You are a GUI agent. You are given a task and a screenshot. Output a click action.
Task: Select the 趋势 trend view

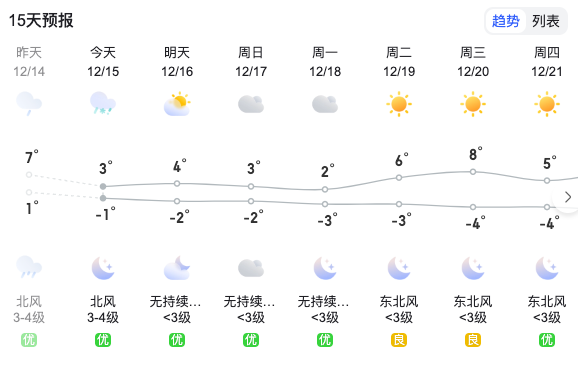pyautogui.click(x=505, y=21)
